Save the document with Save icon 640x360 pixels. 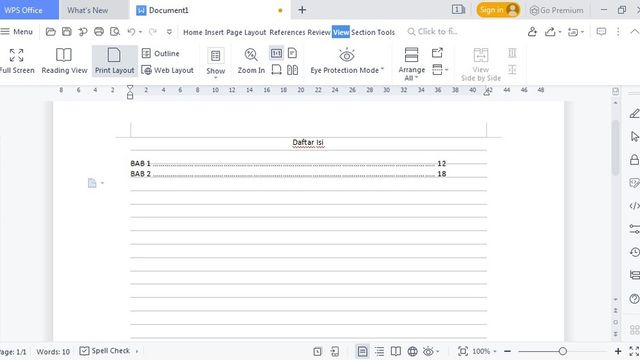click(x=67, y=31)
